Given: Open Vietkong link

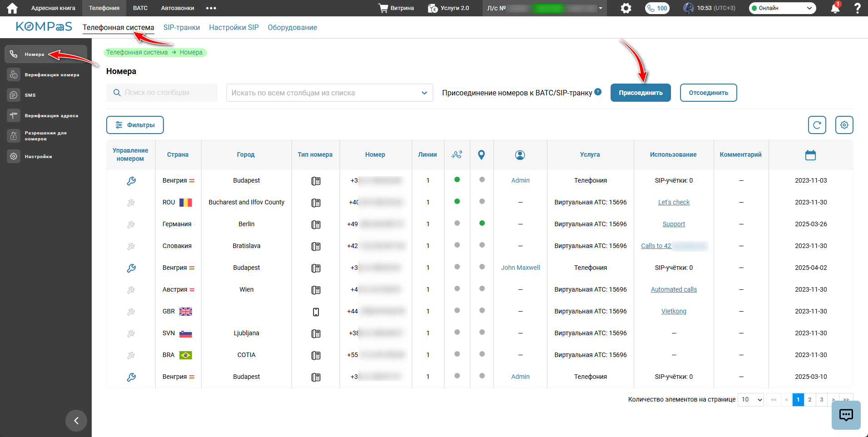Looking at the screenshot, I should 674,312.
